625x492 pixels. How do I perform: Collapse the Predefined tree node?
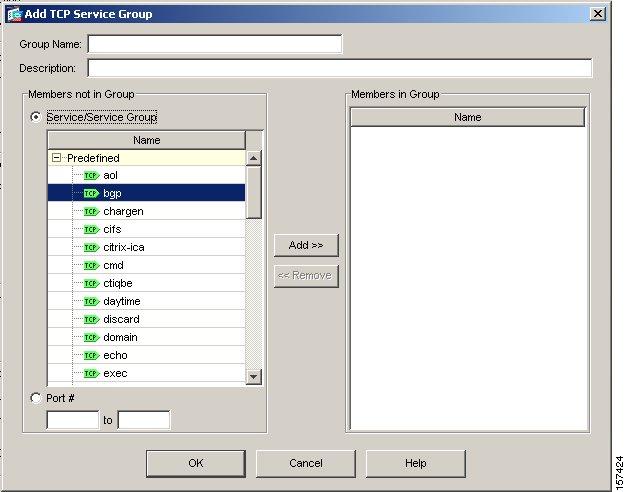(56, 158)
